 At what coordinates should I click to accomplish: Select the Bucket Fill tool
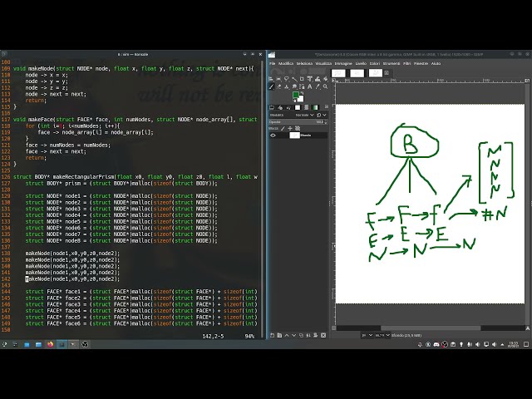[x=326, y=79]
